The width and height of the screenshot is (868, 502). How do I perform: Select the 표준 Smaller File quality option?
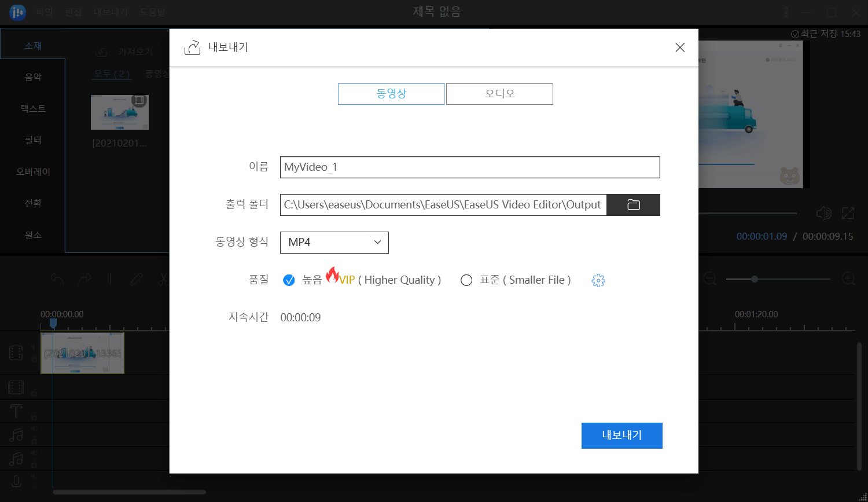tap(466, 280)
